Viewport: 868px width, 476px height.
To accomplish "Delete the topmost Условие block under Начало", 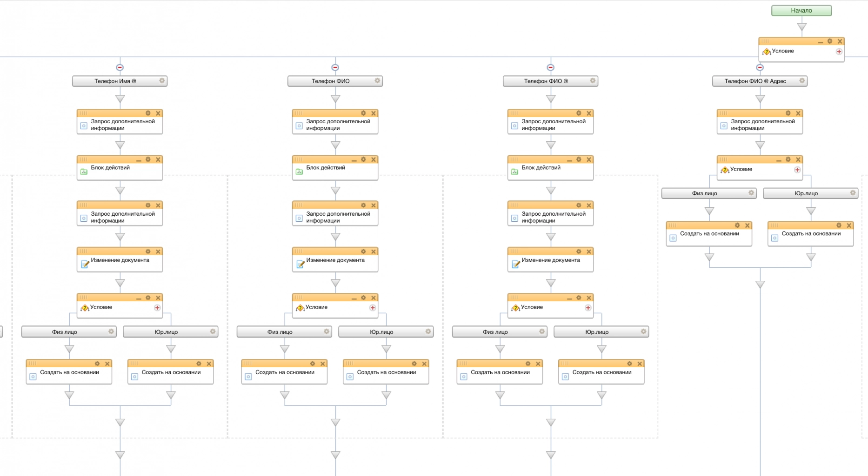I will pyautogui.click(x=840, y=41).
